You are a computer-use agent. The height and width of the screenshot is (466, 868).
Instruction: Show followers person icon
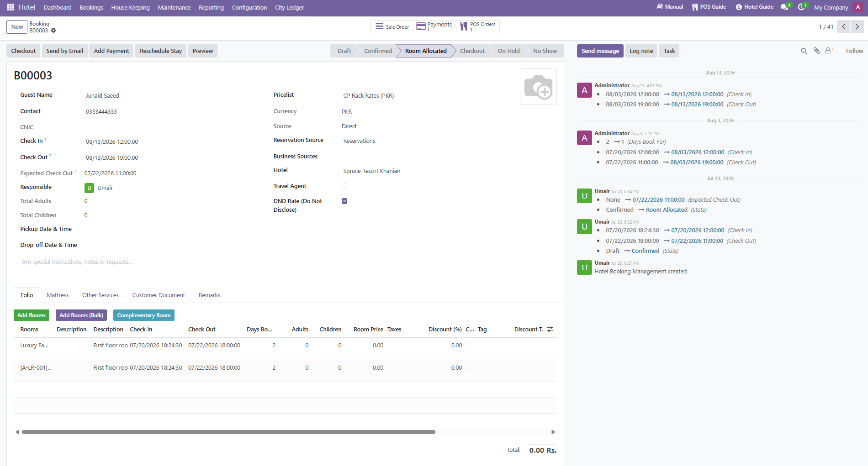(829, 51)
